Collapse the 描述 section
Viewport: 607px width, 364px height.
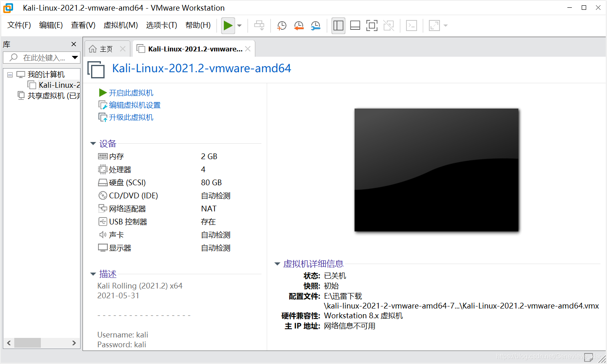[93, 274]
